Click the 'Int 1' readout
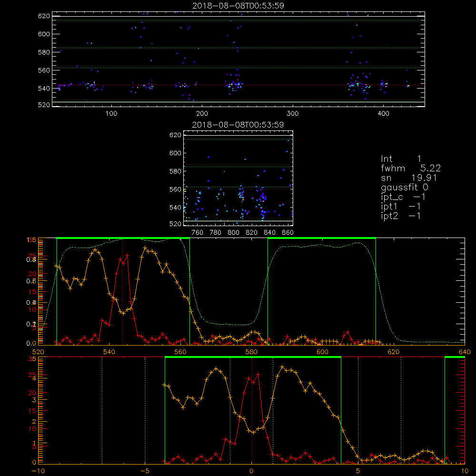Image resolution: width=476 pixels, height=476 pixels. coord(401,159)
